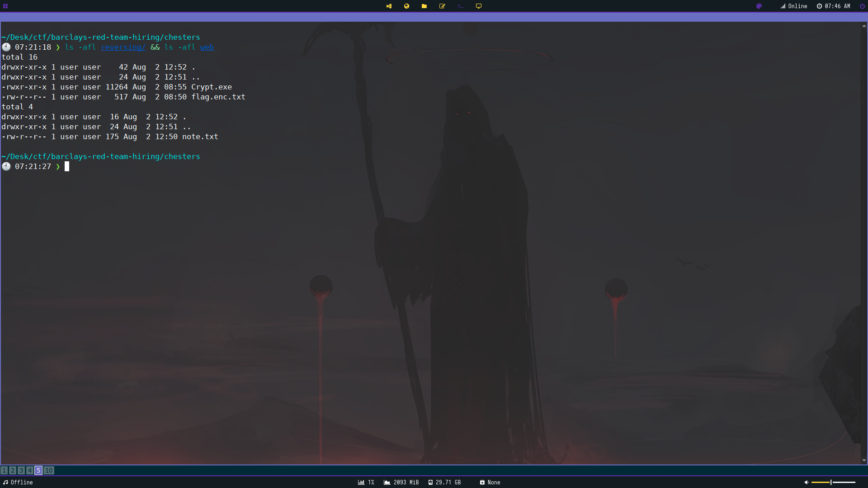
Task: Launch Visual Studio Code from top bar
Action: [x=389, y=6]
